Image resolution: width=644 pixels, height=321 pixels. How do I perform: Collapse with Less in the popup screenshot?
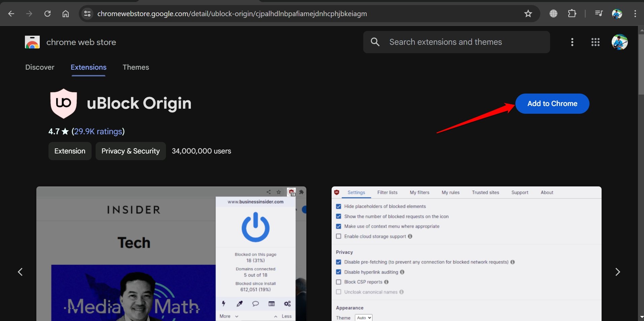click(283, 316)
